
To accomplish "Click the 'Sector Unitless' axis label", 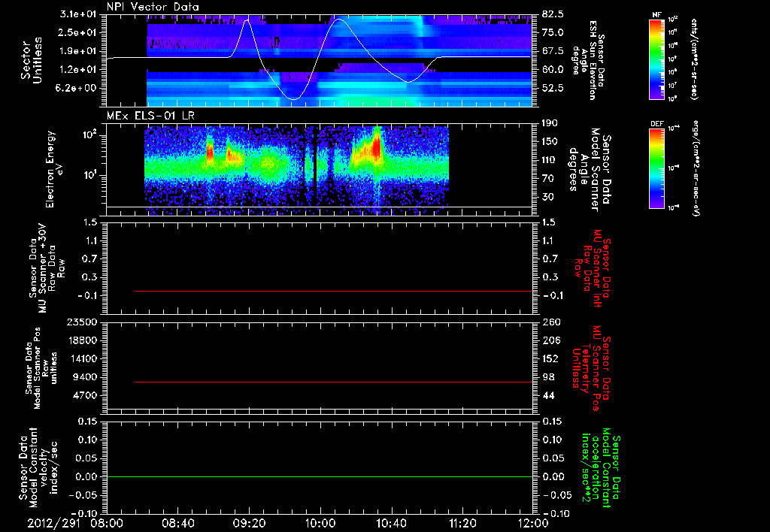I will click(32, 60).
